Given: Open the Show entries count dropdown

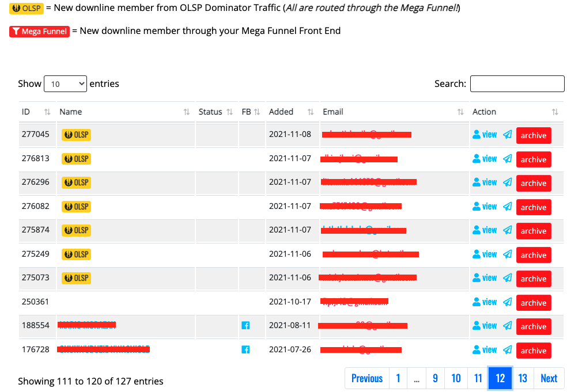Looking at the screenshot, I should (x=66, y=84).
